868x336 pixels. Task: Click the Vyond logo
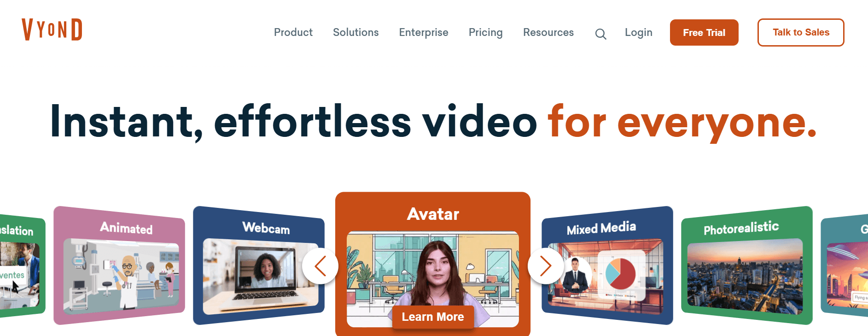[52, 30]
